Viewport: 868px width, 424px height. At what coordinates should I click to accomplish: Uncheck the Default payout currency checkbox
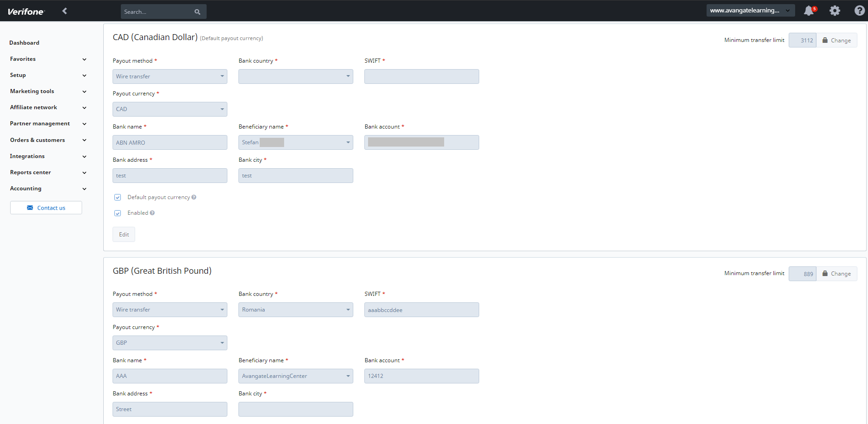tap(118, 197)
